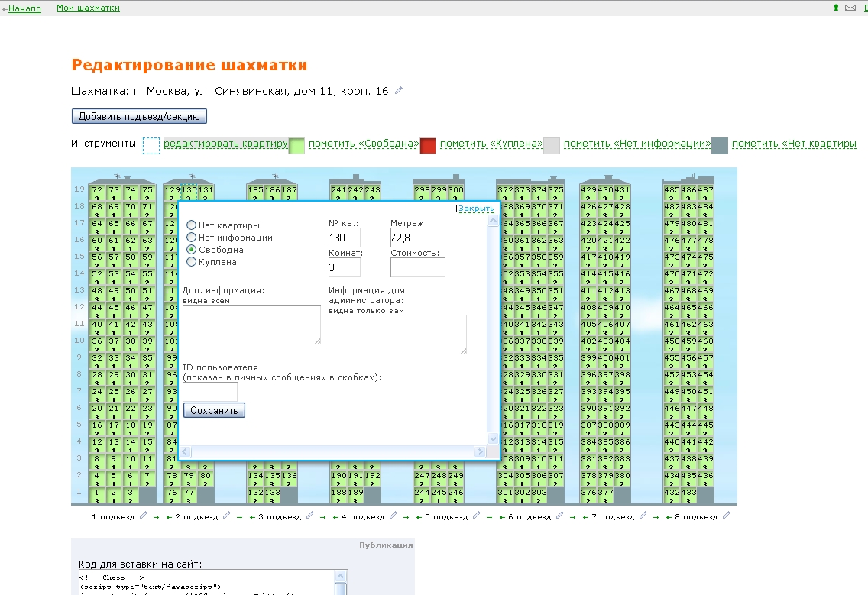Click the right arrow after '2 подъезд'
This screenshot has width=868, height=595.
tap(238, 517)
